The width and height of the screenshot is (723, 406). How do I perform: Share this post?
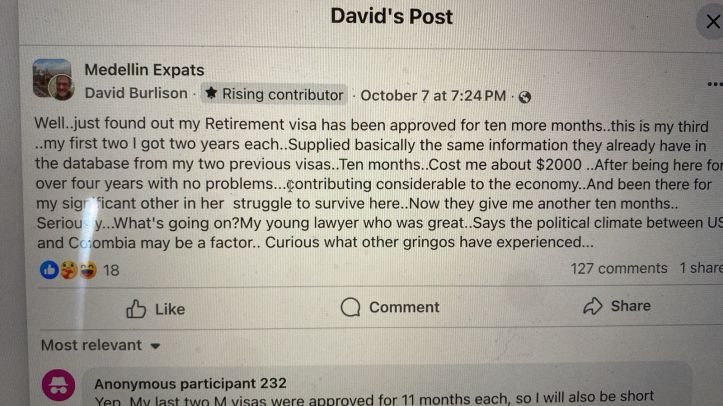coord(616,307)
